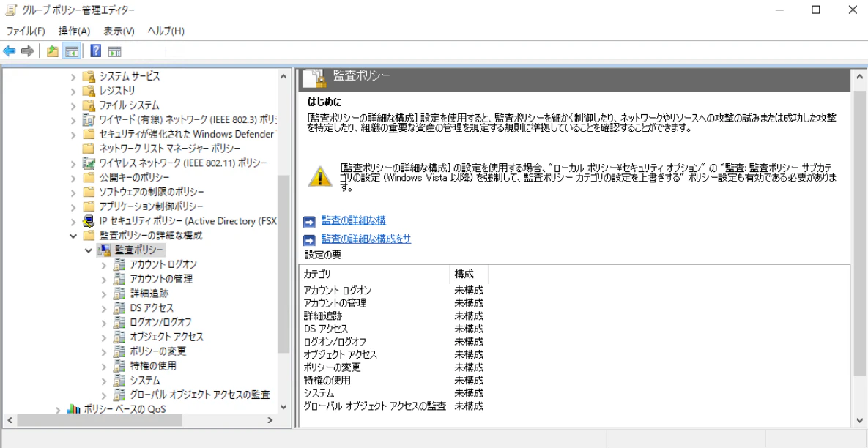868x448 pixels.
Task: Go up one level using folder icon
Action: click(53, 51)
